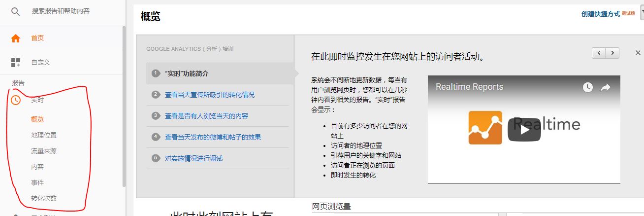Click the 概览 page heading

coord(150,16)
